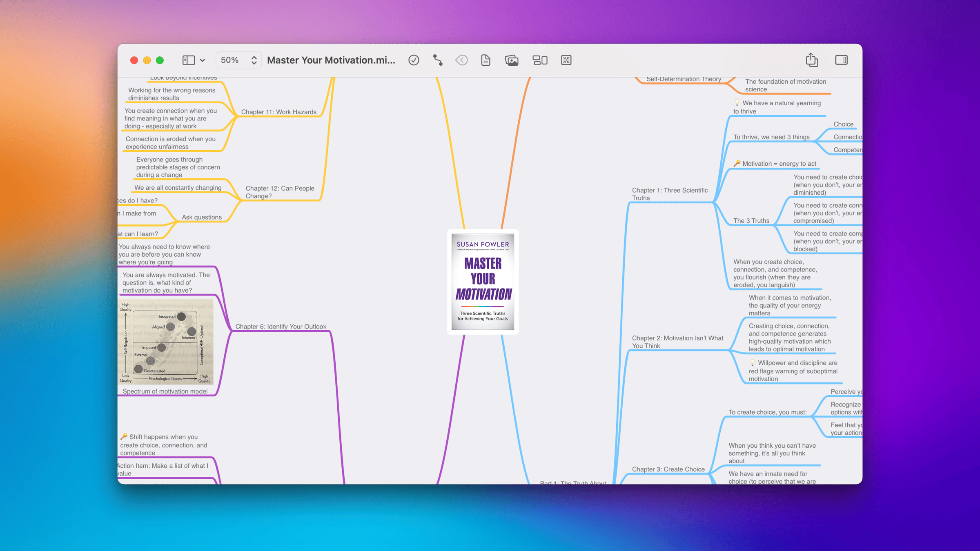980x551 pixels.
Task: Select Willpower and discipline are red flags node
Action: (793, 371)
